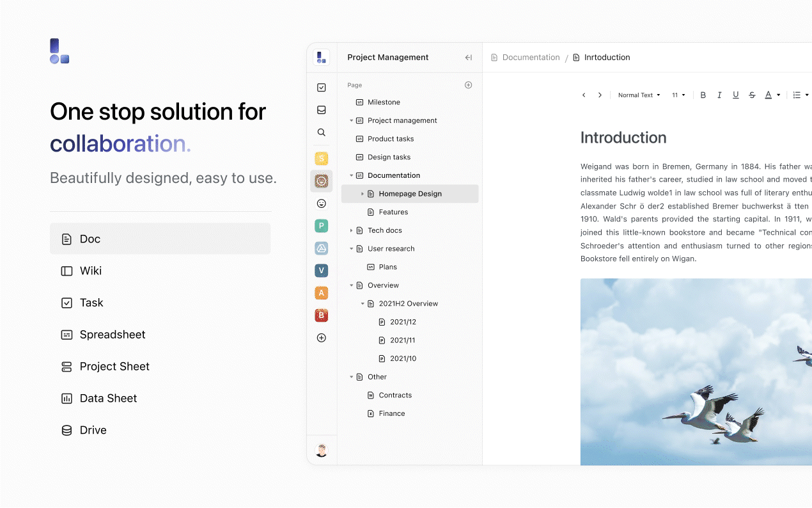Screen dimensions: 812x508
Task: Collapse the User research tree node
Action: pyautogui.click(x=351, y=249)
